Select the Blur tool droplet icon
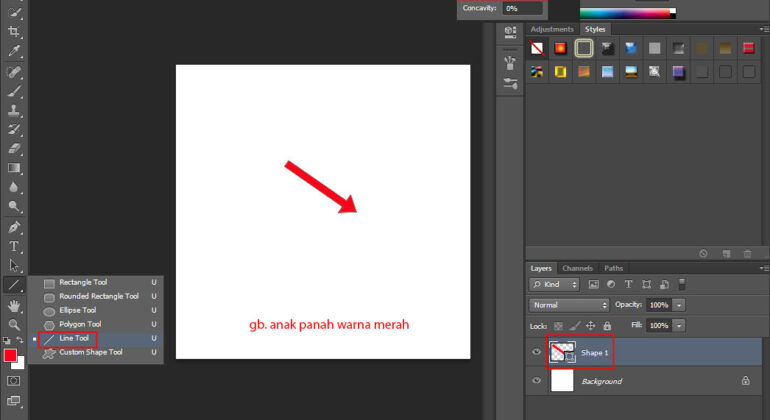The height and width of the screenshot is (420, 770). tap(14, 187)
